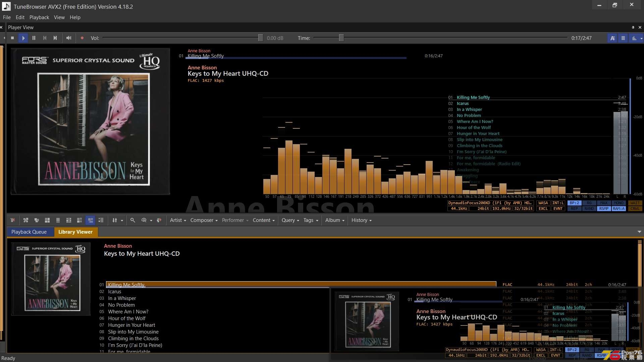Screen dimensions: 644x362
Task: Click the EXCL exclusive mode button
Action: 543,209
